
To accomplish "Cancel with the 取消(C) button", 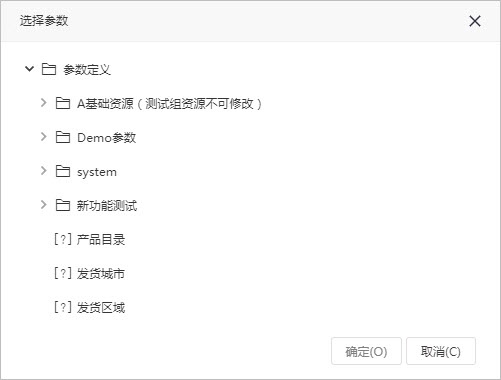I will tap(441, 351).
